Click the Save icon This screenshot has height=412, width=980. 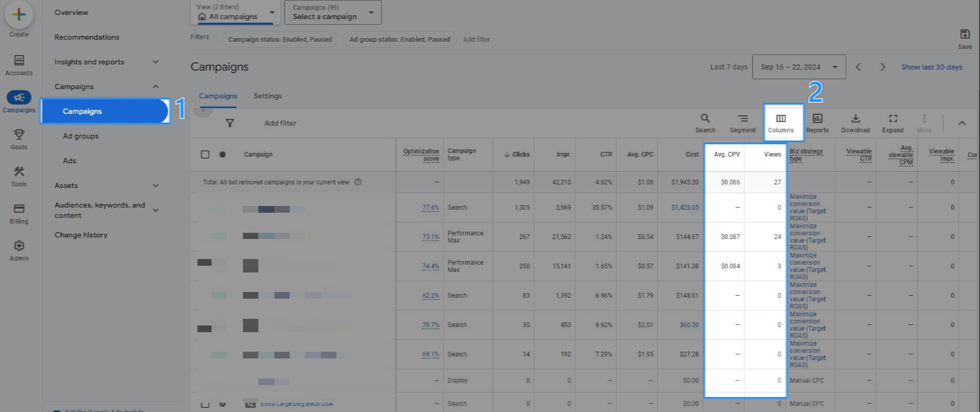click(x=965, y=35)
